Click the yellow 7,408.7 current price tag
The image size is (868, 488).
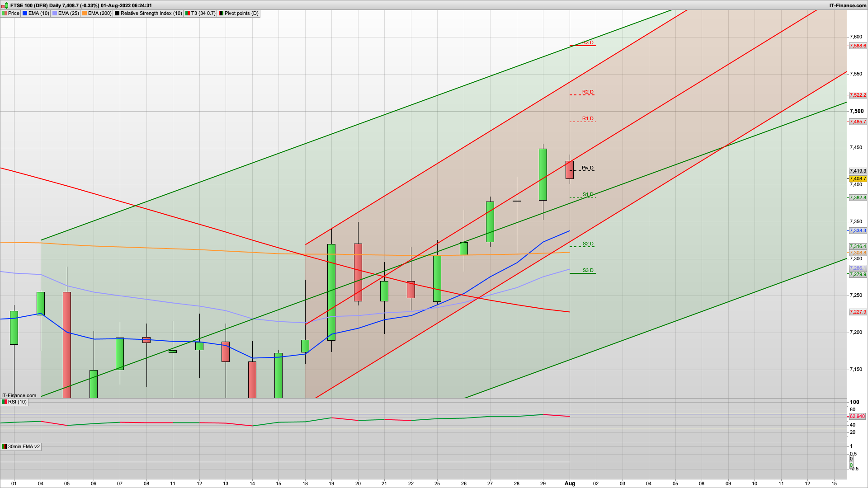[858, 178]
